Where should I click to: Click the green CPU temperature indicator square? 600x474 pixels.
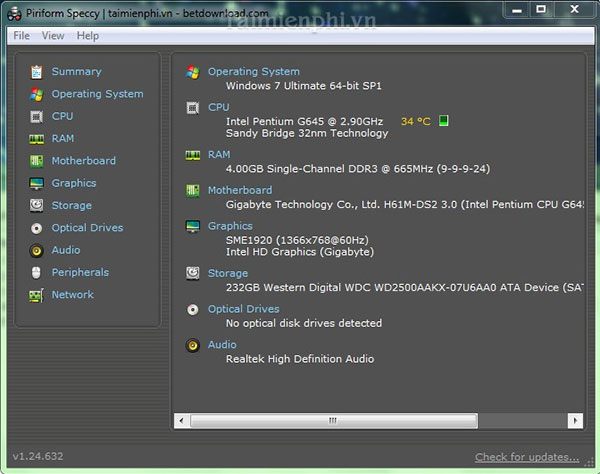coord(444,121)
